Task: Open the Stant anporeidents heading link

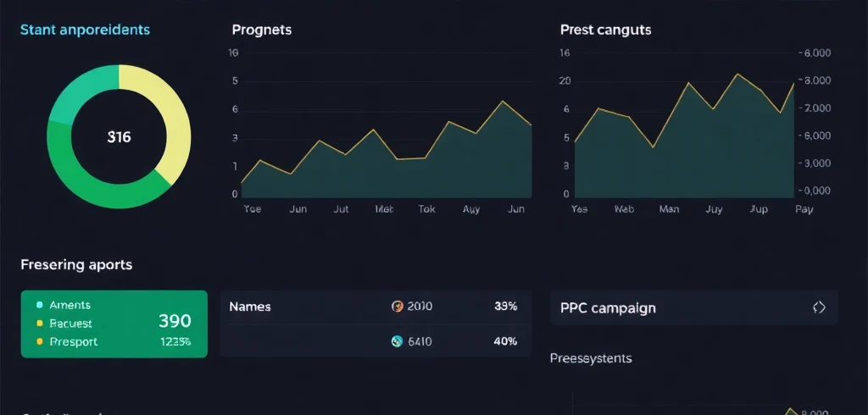Action: [x=85, y=30]
